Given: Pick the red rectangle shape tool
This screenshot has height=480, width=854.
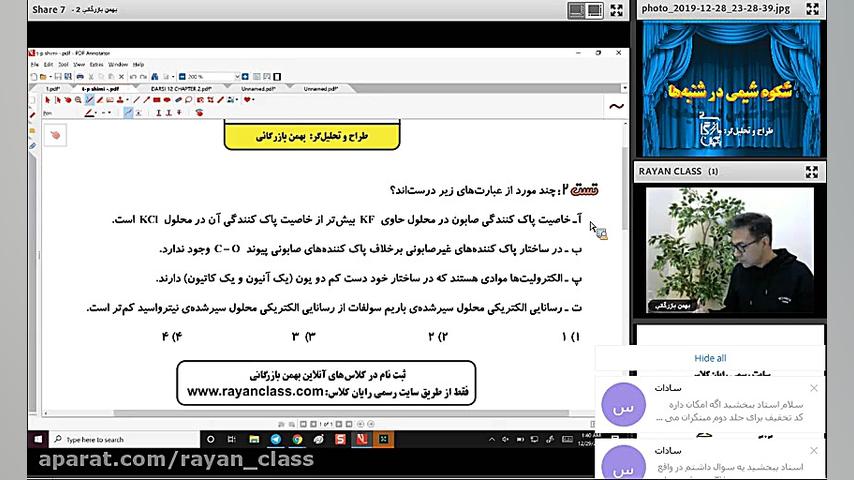Looking at the screenshot, I should point(156,100).
